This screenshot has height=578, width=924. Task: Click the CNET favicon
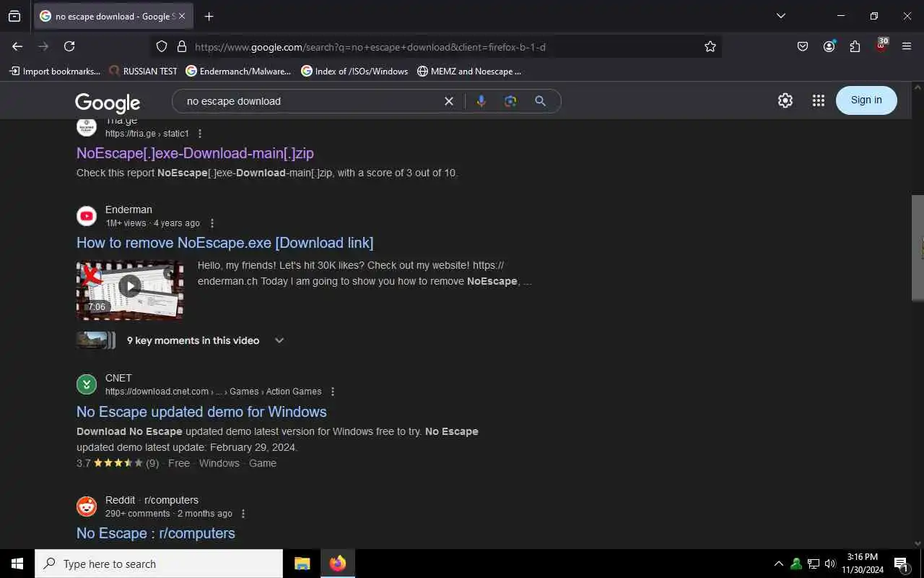click(87, 384)
